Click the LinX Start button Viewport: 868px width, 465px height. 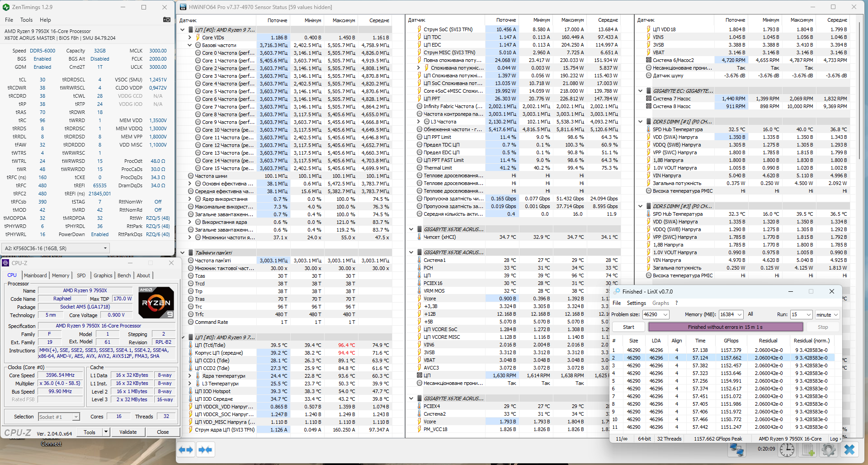628,327
